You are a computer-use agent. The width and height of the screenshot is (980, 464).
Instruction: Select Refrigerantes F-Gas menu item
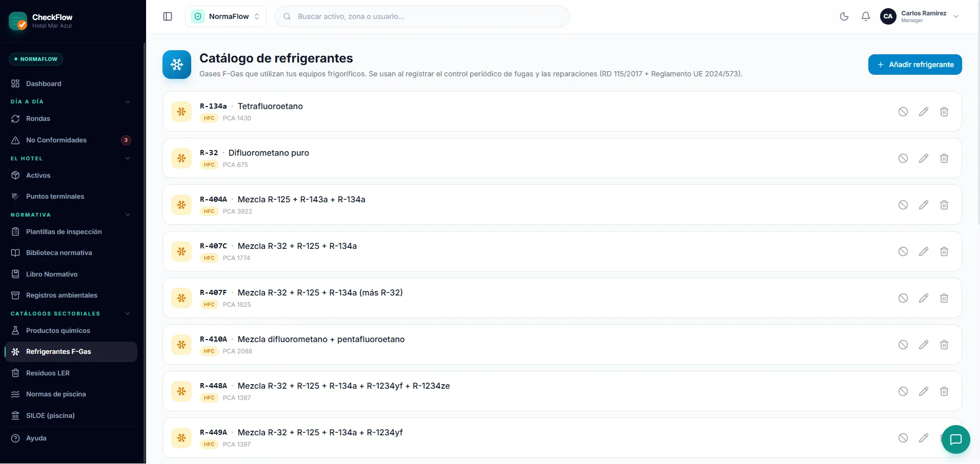(x=71, y=352)
